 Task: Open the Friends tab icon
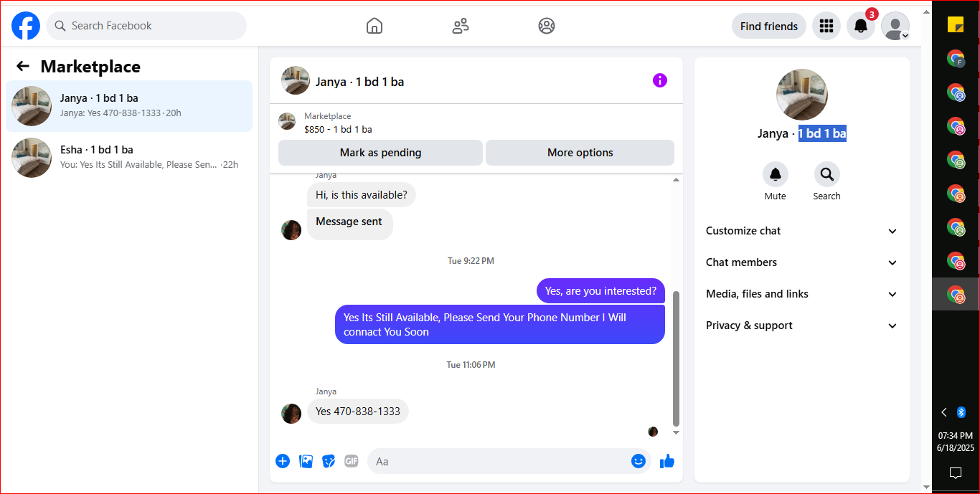(x=461, y=26)
